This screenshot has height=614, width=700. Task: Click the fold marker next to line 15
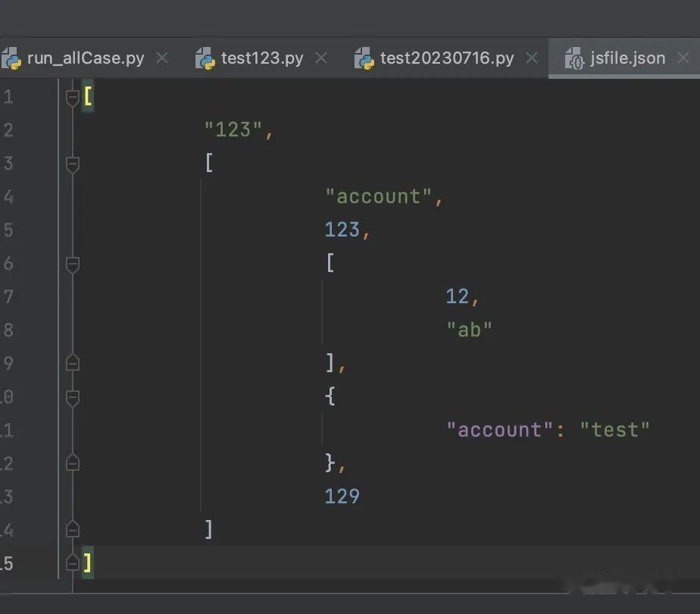[73, 562]
